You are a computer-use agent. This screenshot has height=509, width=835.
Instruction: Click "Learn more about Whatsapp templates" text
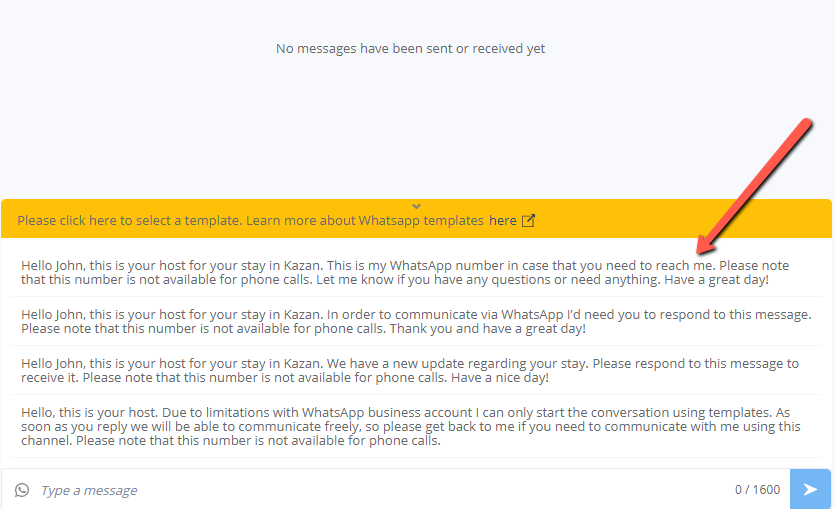coord(365,220)
